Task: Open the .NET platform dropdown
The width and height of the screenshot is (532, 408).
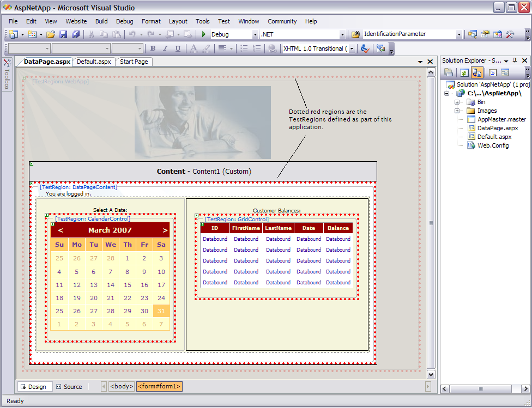Action: tap(342, 35)
